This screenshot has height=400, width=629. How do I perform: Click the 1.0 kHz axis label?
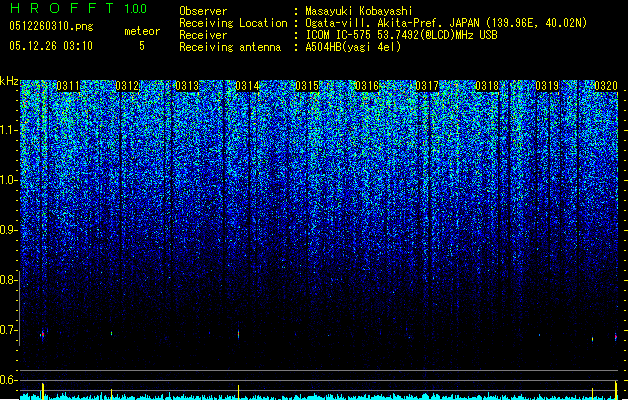[9, 180]
